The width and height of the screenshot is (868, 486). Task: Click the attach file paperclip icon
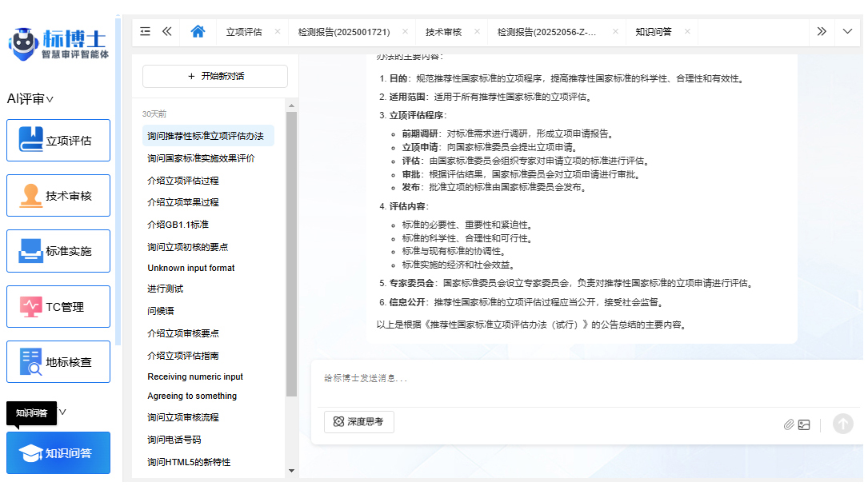[789, 424]
